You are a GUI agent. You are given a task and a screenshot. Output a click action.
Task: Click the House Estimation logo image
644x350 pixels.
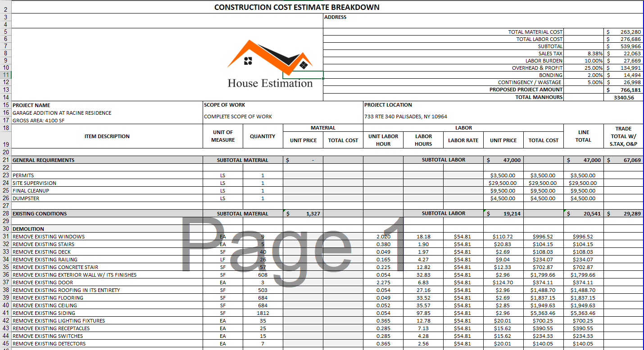(269, 64)
